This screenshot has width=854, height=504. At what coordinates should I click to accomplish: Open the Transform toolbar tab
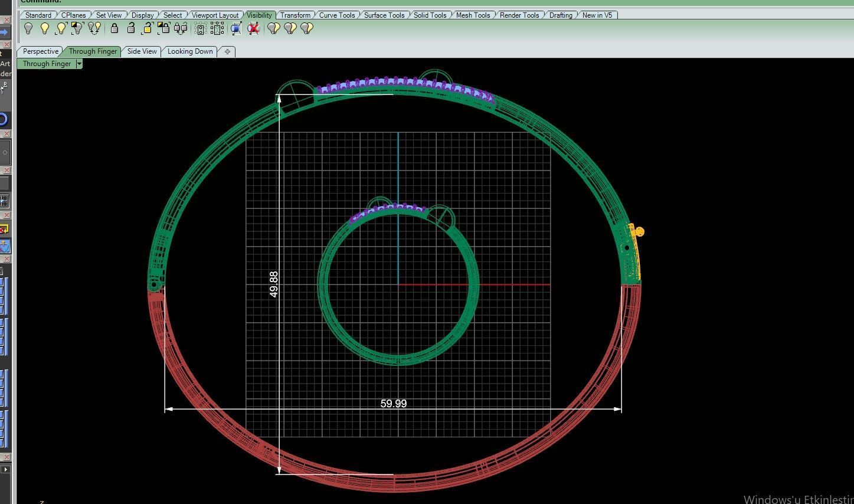tap(295, 15)
